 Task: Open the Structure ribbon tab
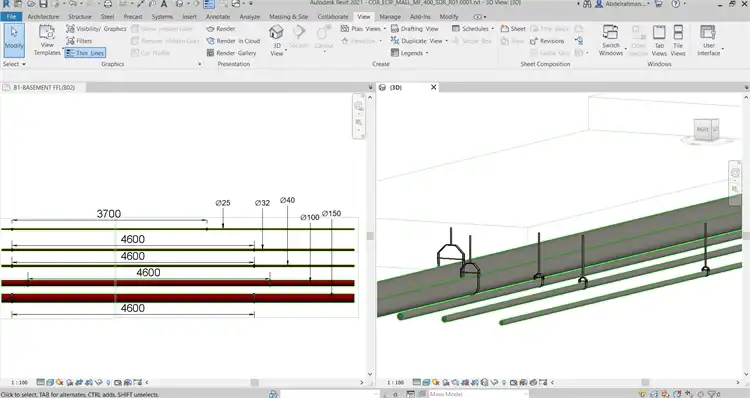[x=79, y=16]
